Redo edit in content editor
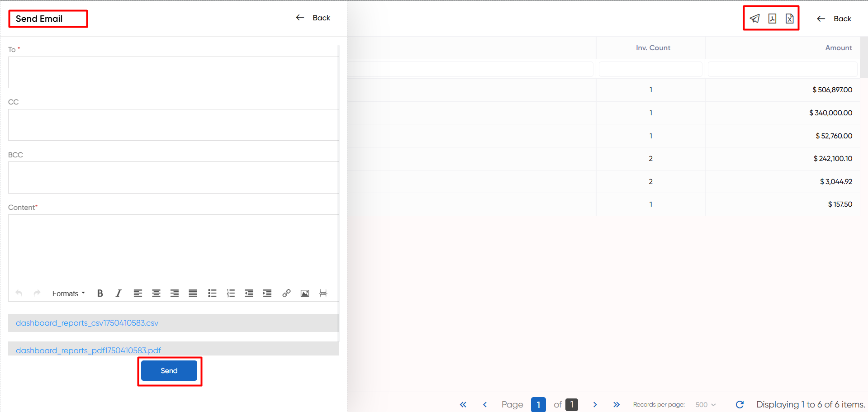The height and width of the screenshot is (412, 868). tap(37, 293)
